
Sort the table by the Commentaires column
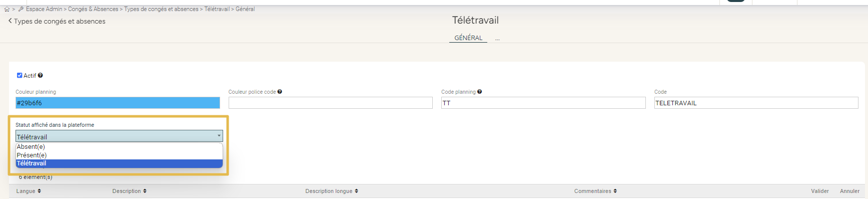point(595,191)
